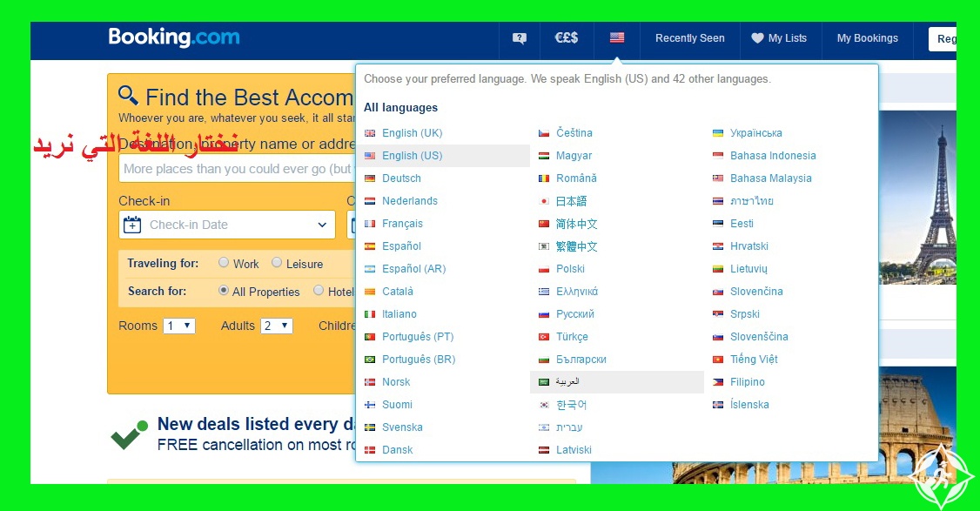
Task: Open the help question mark icon
Action: click(x=520, y=38)
